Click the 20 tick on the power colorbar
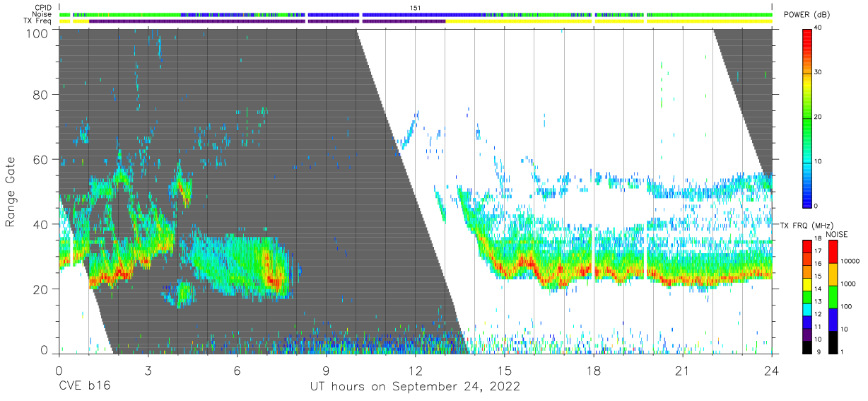 click(819, 117)
